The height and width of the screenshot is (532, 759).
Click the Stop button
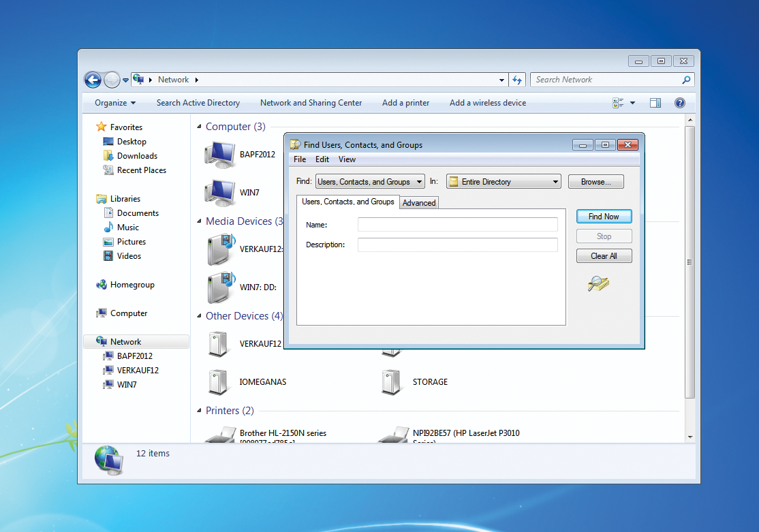point(604,236)
